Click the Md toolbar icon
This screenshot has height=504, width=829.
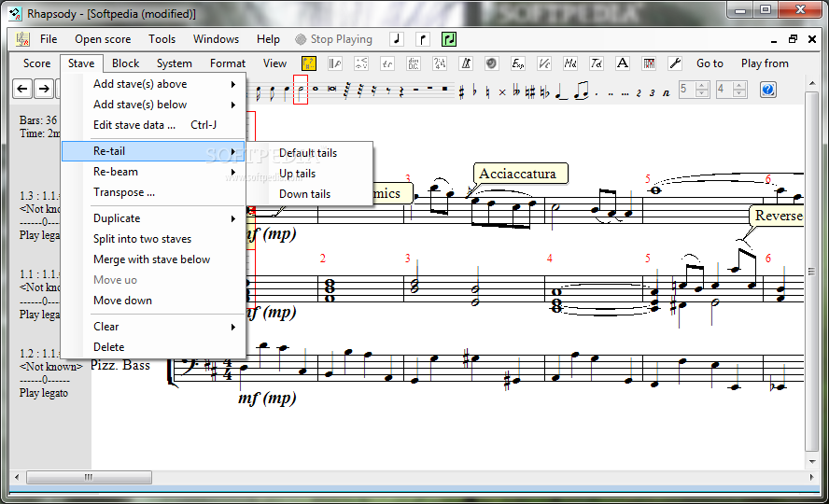pos(570,63)
